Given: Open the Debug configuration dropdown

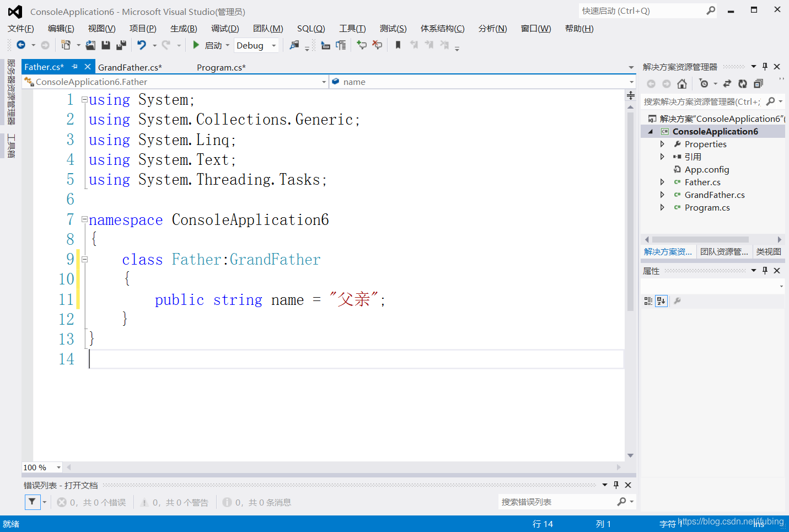Looking at the screenshot, I should click(x=274, y=46).
